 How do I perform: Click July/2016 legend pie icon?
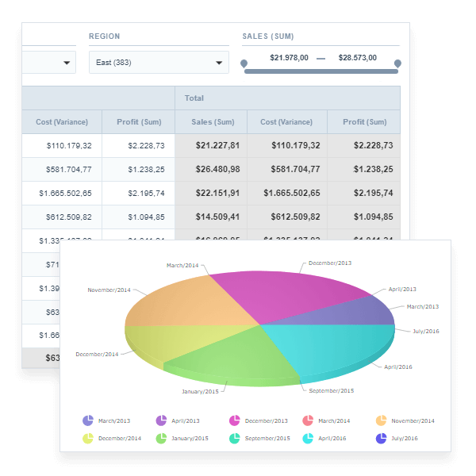click(x=381, y=438)
